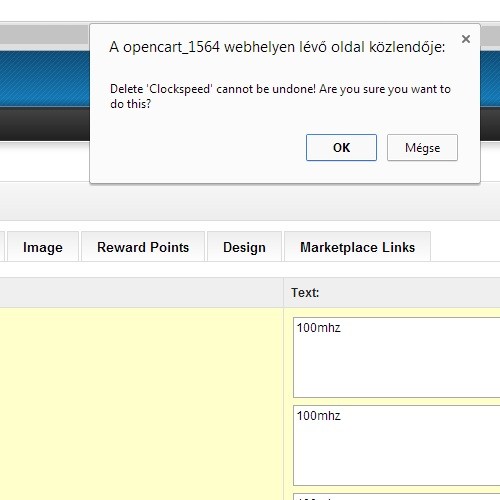Go to the Marketplace Links tab

(357, 247)
